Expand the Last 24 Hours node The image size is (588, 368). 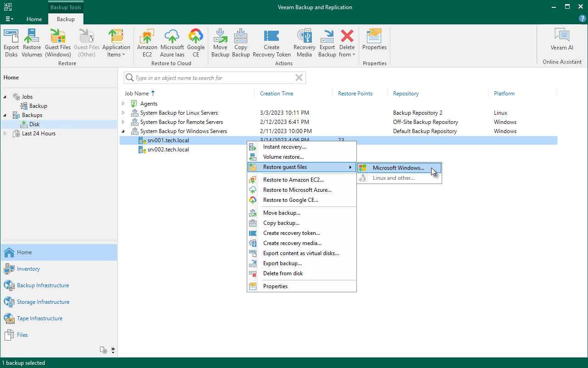(x=5, y=134)
